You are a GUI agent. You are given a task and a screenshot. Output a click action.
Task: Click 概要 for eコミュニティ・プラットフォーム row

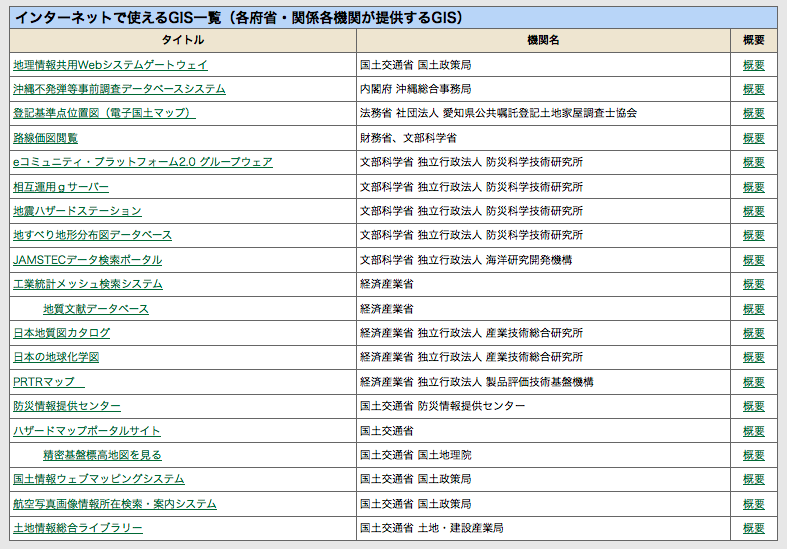pos(754,162)
